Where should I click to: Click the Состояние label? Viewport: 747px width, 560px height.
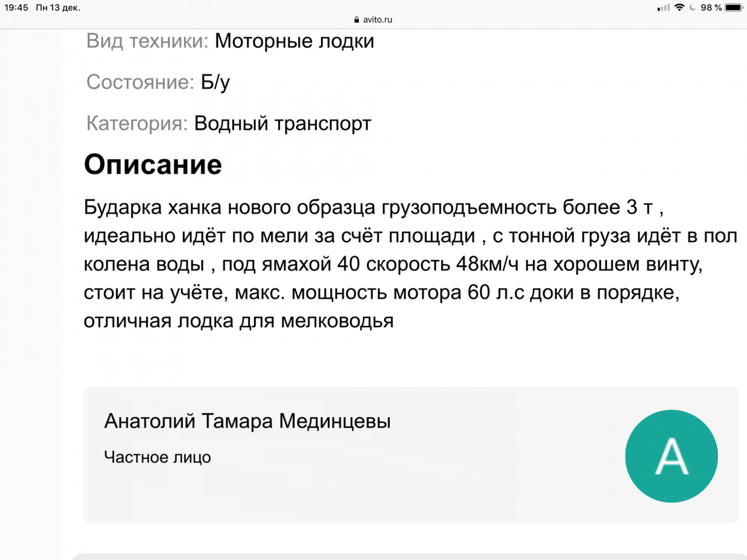(x=140, y=82)
